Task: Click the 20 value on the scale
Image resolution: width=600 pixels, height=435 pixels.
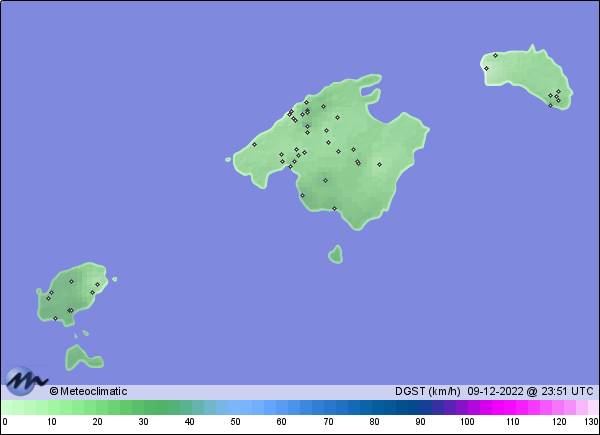Action: (98, 422)
